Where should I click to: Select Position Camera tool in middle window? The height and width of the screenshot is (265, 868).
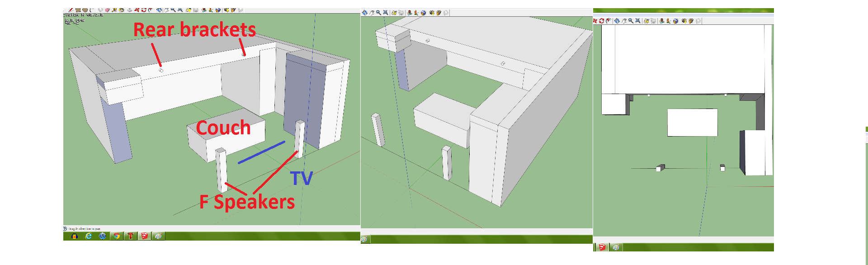click(x=410, y=13)
